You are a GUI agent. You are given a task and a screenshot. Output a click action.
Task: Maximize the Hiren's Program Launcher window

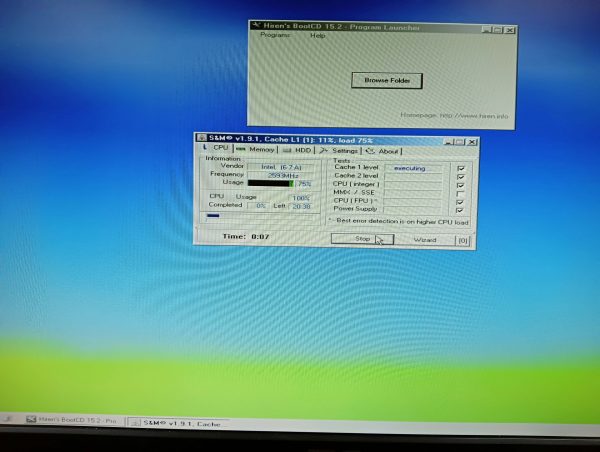tap(497, 31)
